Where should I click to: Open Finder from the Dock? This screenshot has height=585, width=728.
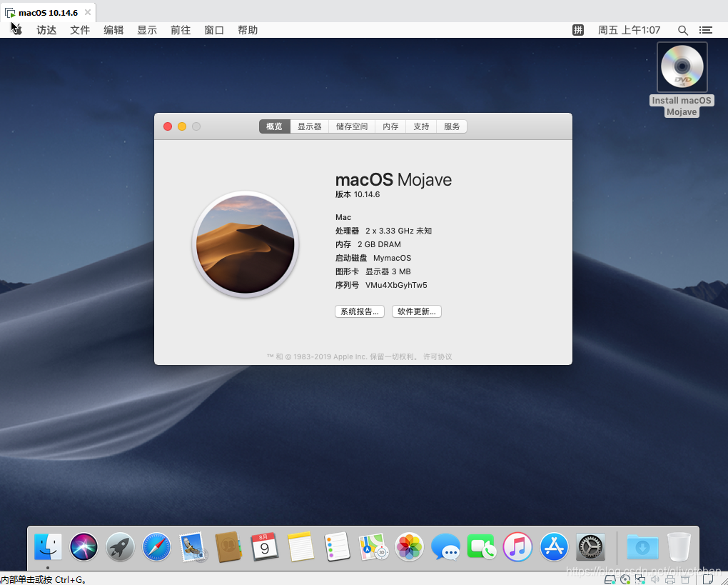pyautogui.click(x=48, y=547)
